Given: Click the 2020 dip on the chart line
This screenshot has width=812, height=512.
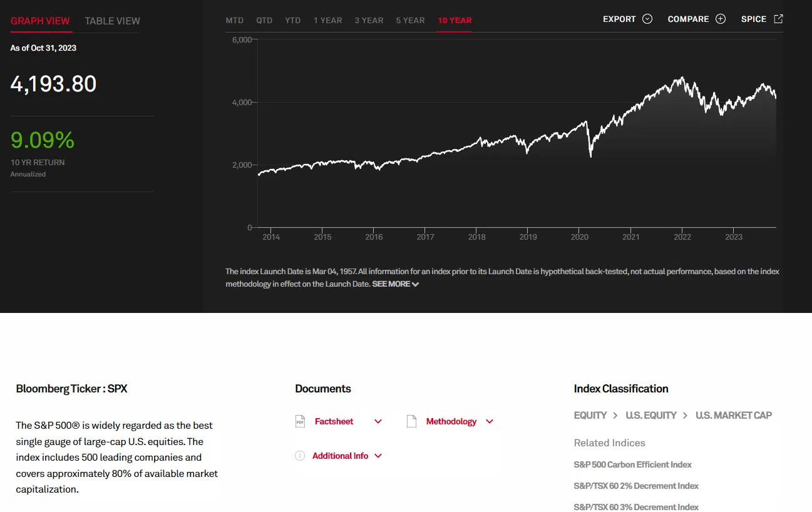Looking at the screenshot, I should pos(591,156).
